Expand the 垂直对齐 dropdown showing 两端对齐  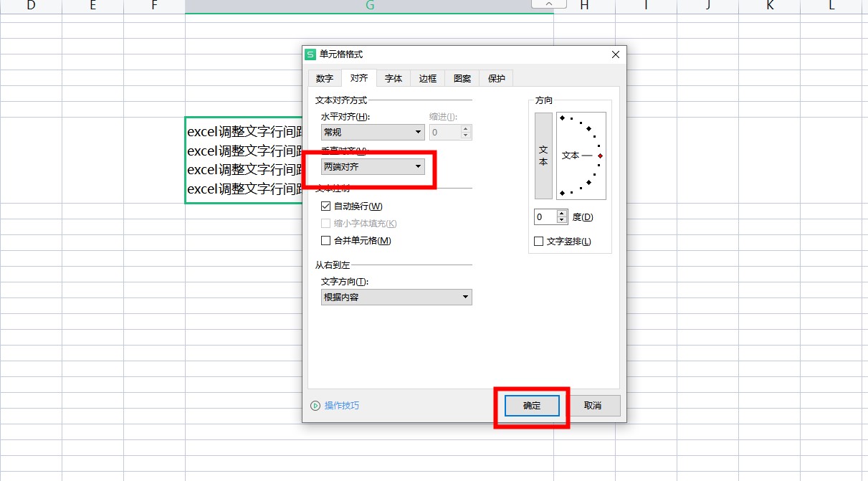(373, 166)
